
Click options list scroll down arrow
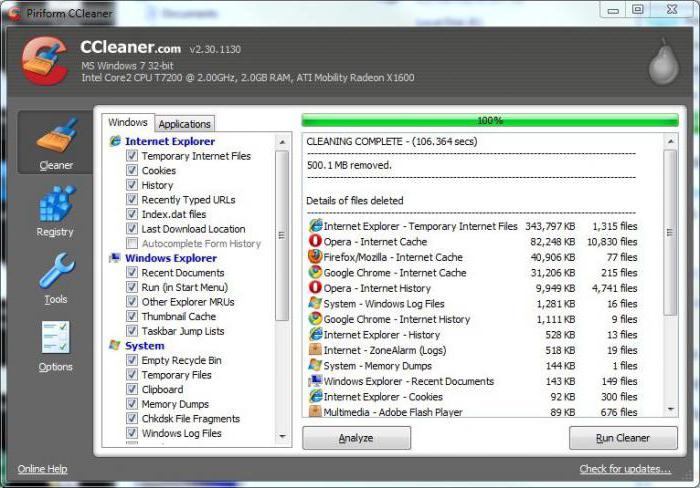tap(282, 436)
